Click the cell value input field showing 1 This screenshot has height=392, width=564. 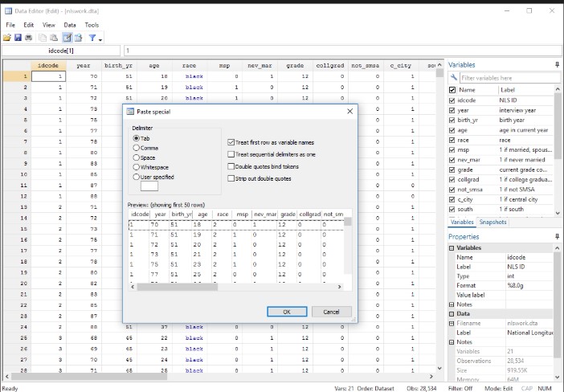[x=342, y=51]
